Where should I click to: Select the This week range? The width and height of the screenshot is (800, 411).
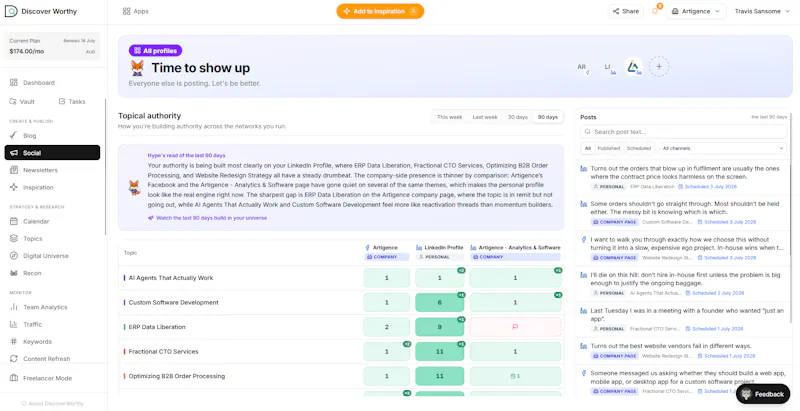point(449,117)
